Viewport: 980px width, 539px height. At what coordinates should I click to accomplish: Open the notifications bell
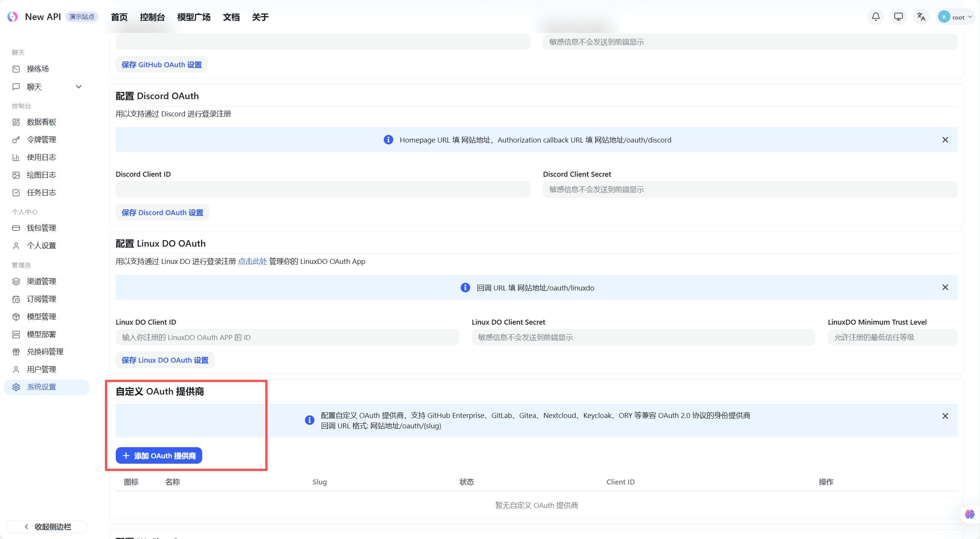(875, 17)
